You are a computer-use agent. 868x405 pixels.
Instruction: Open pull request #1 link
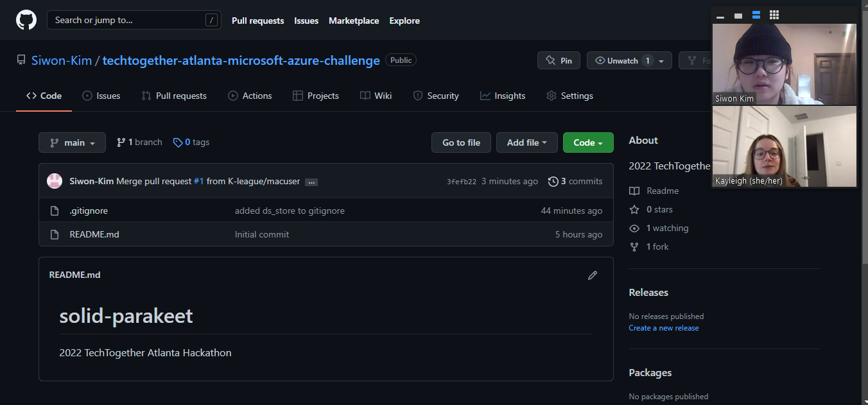(198, 182)
